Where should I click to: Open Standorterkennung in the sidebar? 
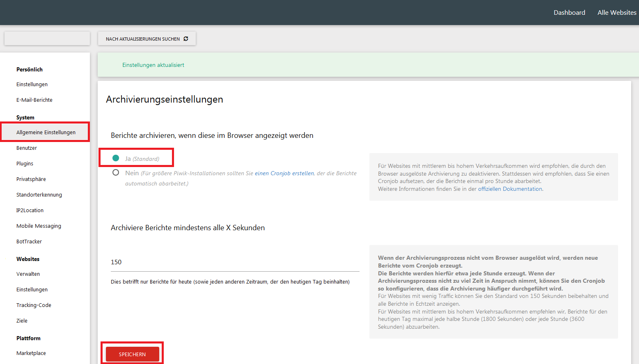[39, 195]
